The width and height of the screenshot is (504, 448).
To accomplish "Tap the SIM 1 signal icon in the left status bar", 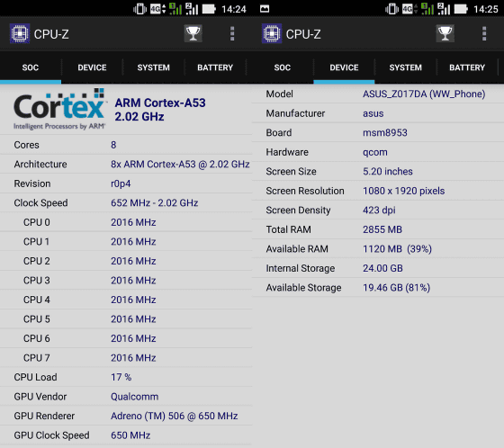I will tap(175, 9).
